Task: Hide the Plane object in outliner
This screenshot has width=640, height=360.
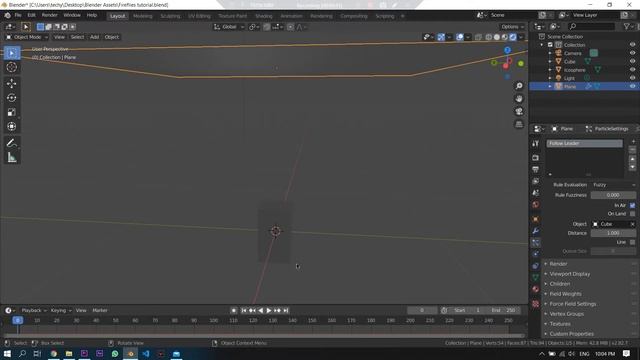Action: click(632, 87)
